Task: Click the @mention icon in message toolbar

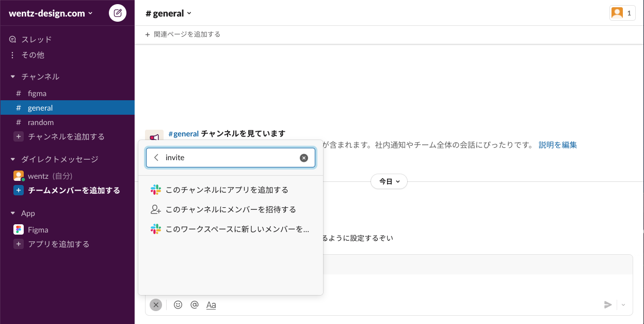Action: pos(195,305)
